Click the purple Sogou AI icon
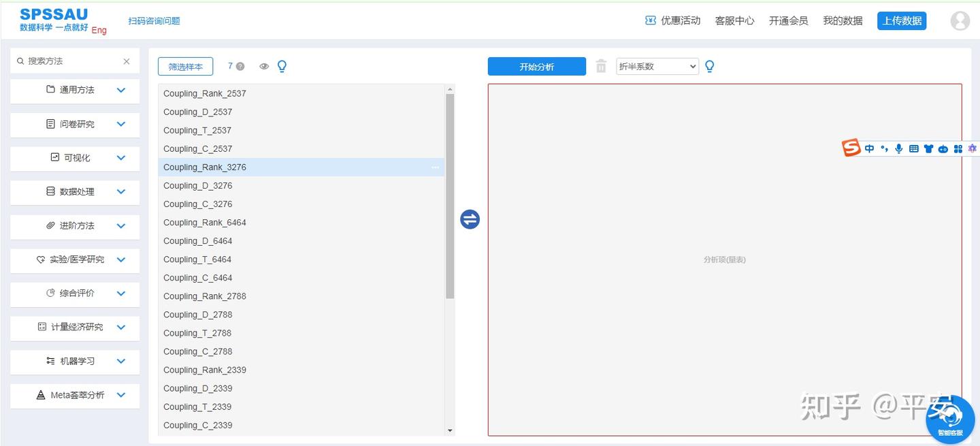 click(973, 148)
